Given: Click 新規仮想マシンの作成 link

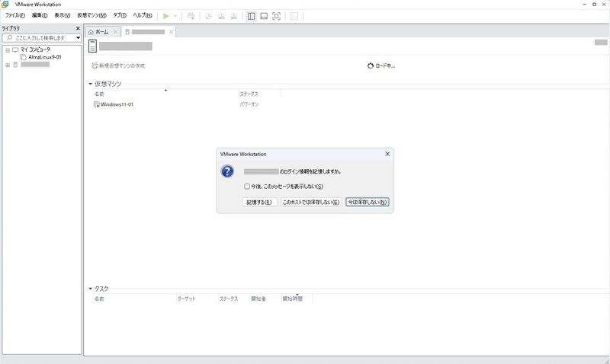Looking at the screenshot, I should click(x=118, y=66).
